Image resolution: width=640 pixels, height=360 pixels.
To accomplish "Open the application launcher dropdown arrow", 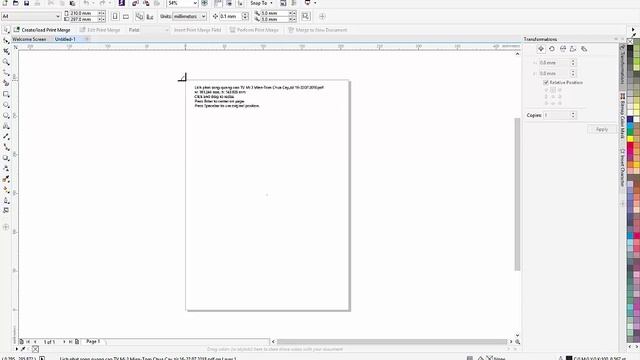I will click(315, 3).
